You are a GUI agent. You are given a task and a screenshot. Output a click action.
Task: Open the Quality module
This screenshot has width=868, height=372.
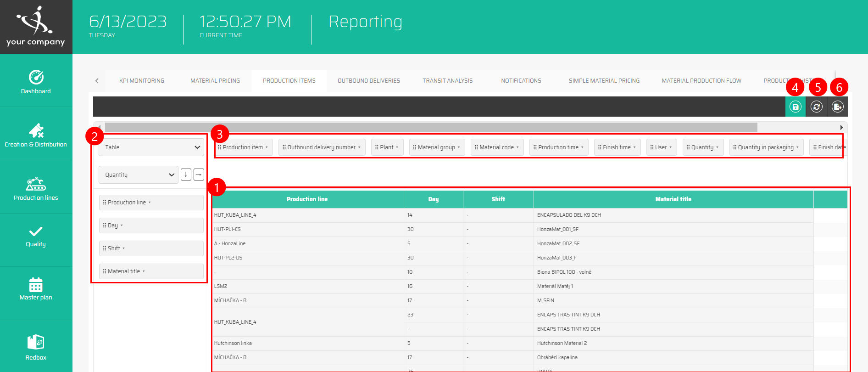point(36,236)
